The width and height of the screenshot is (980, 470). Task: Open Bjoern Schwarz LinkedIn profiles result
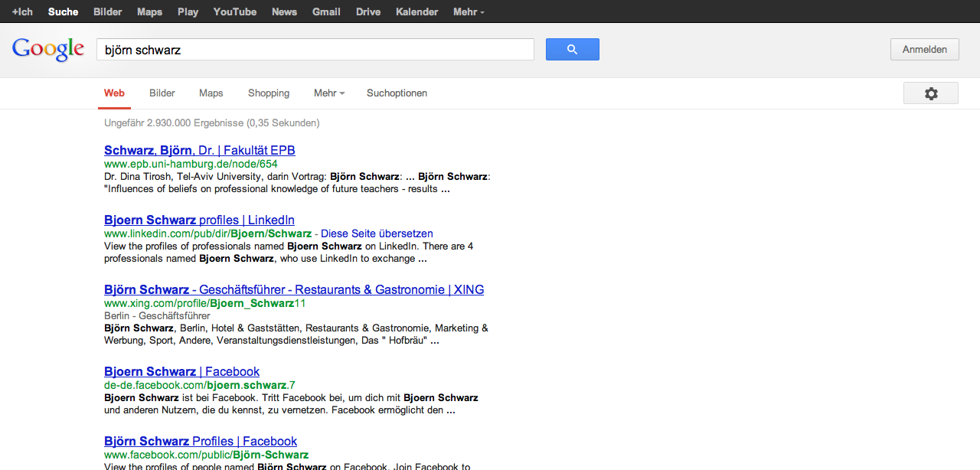(x=199, y=220)
